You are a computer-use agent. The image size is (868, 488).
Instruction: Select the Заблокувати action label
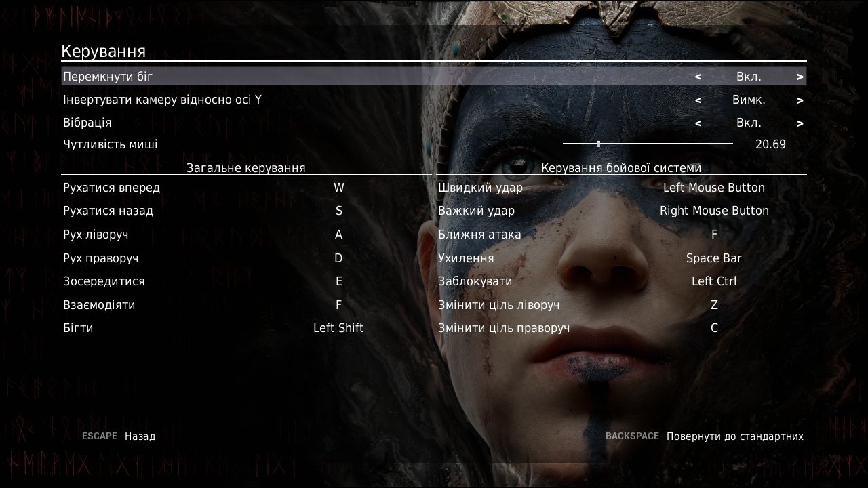tap(475, 281)
